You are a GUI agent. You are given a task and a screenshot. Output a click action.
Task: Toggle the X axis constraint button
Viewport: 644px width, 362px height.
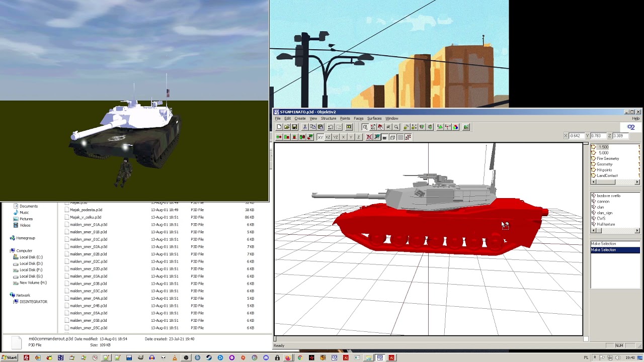[343, 137]
